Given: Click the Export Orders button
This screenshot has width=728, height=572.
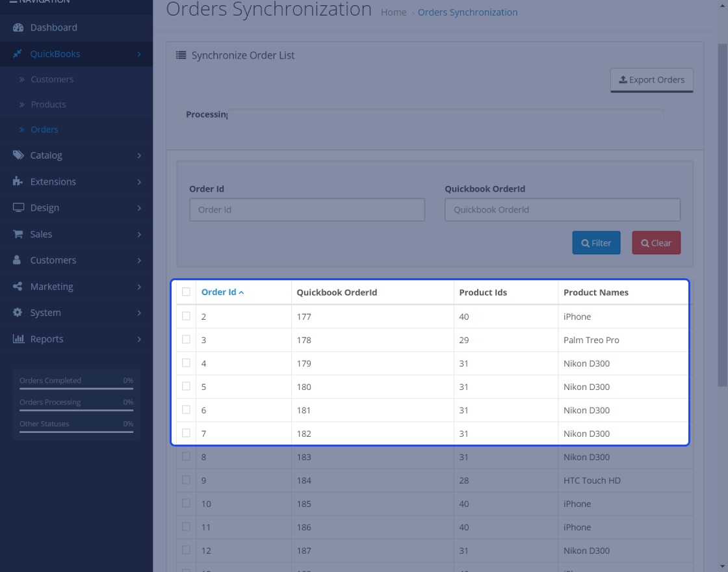Looking at the screenshot, I should point(651,80).
